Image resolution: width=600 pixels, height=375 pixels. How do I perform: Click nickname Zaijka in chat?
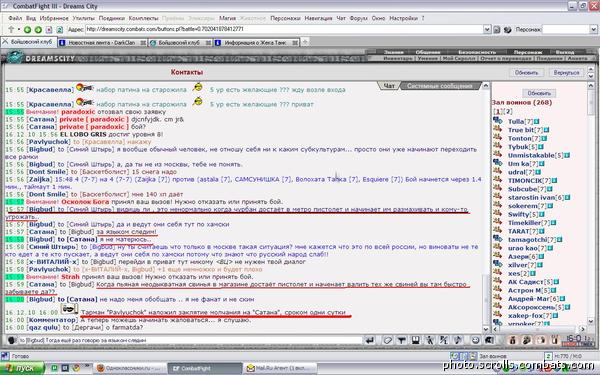[x=40, y=179]
